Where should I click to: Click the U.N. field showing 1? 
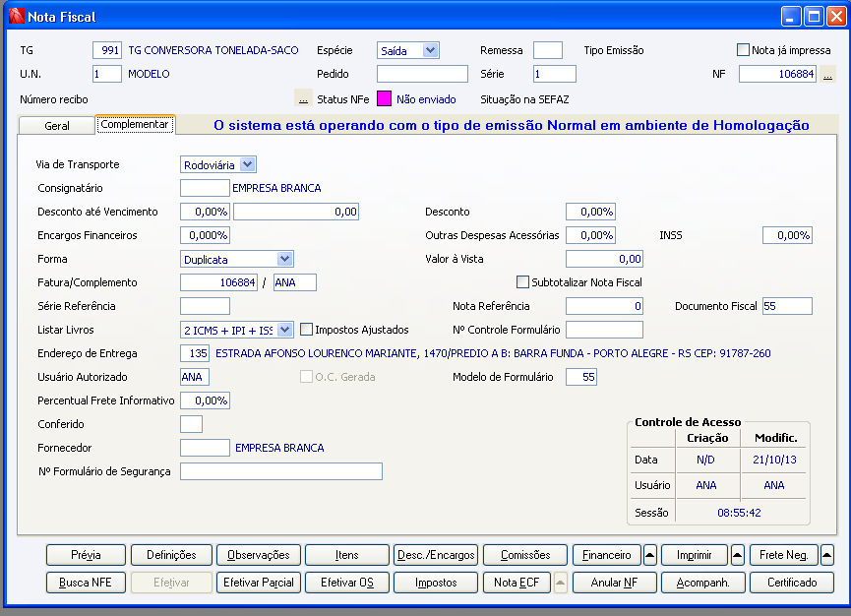pos(107,74)
